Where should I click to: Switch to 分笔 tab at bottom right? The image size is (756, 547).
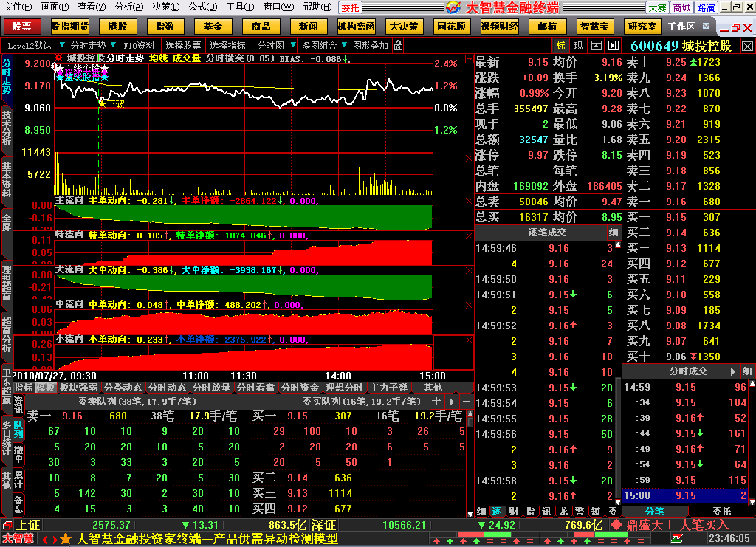(654, 512)
